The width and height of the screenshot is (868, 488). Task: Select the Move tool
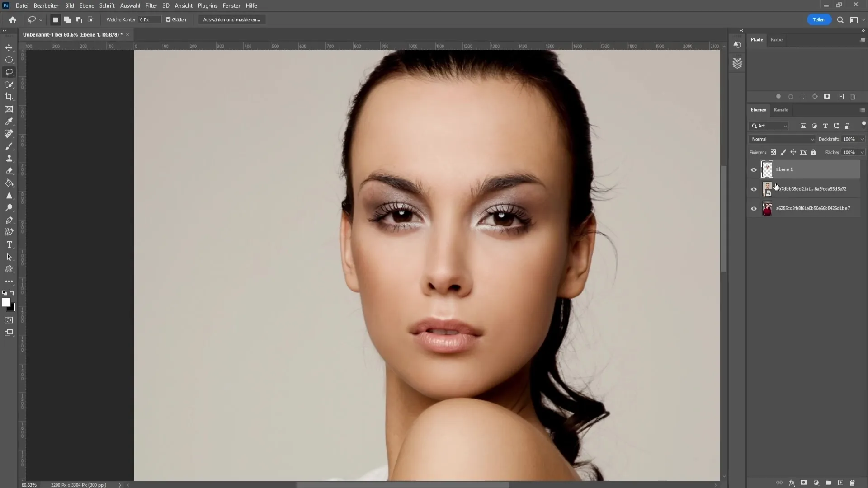9,47
